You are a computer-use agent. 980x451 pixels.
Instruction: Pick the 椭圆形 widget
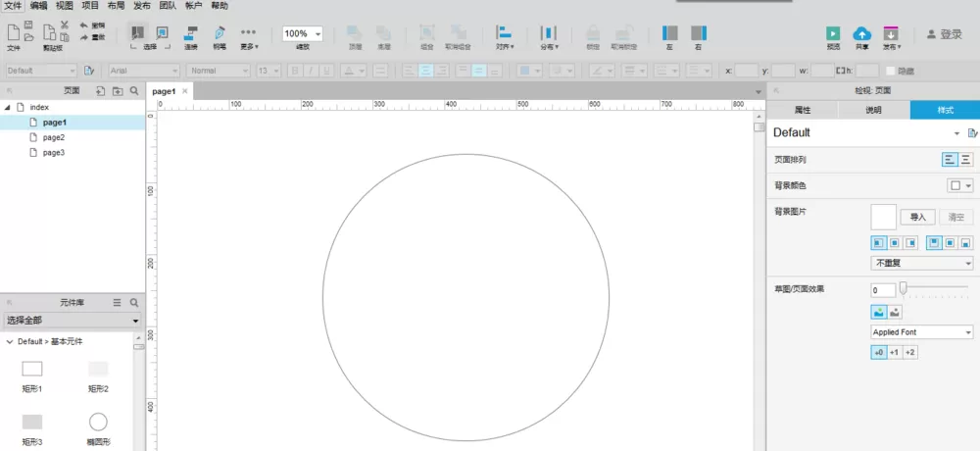(98, 429)
